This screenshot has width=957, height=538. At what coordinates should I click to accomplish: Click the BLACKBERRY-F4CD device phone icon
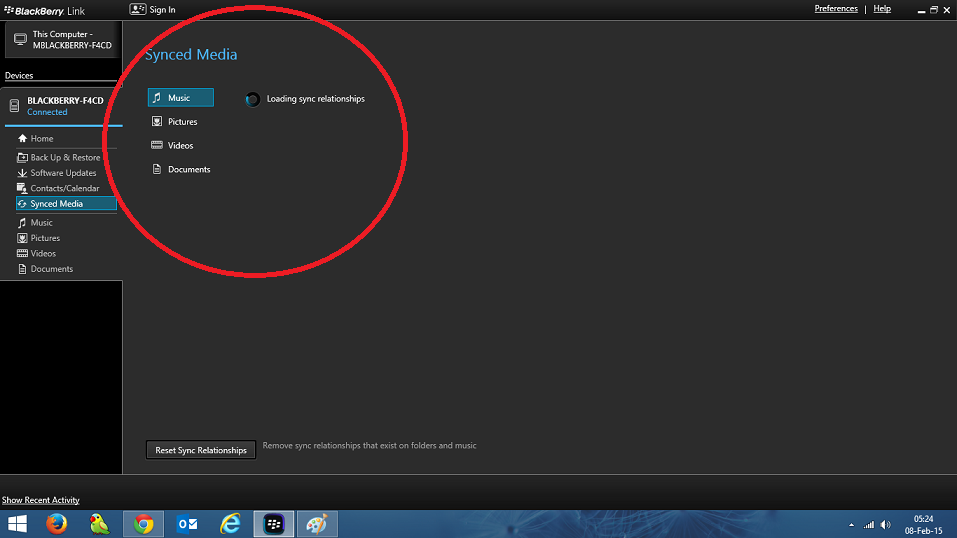(14, 106)
